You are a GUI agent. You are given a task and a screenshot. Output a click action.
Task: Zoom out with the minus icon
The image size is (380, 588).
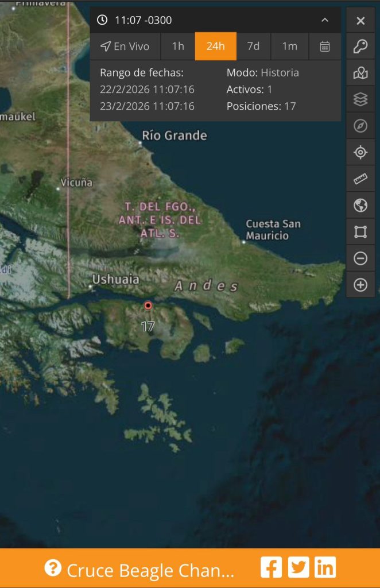coord(360,258)
